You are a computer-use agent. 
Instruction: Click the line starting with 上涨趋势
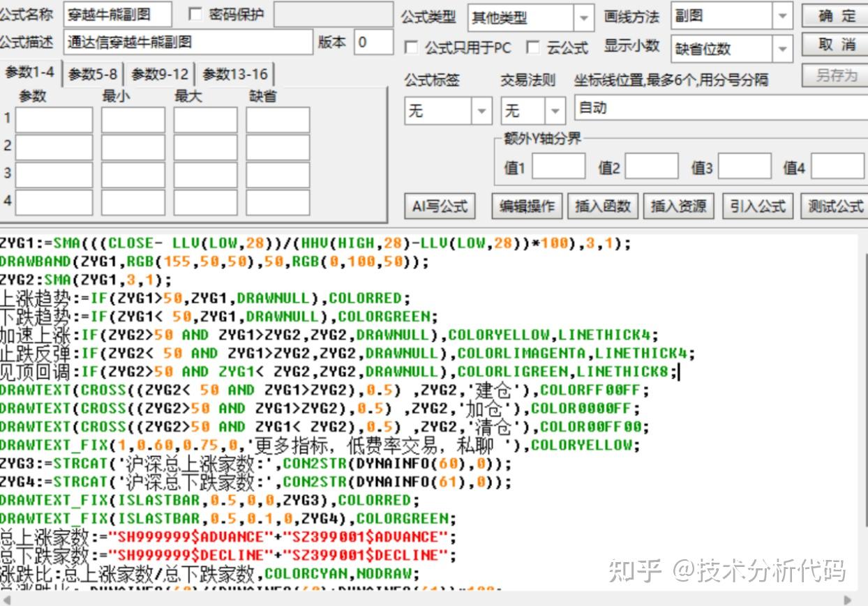coord(206,298)
